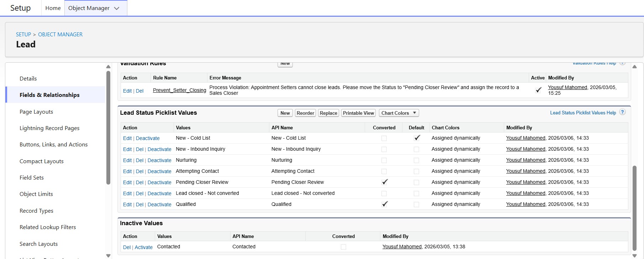The height and width of the screenshot is (259, 644).
Task: Open Search Layouts sidebar item
Action: (38, 244)
